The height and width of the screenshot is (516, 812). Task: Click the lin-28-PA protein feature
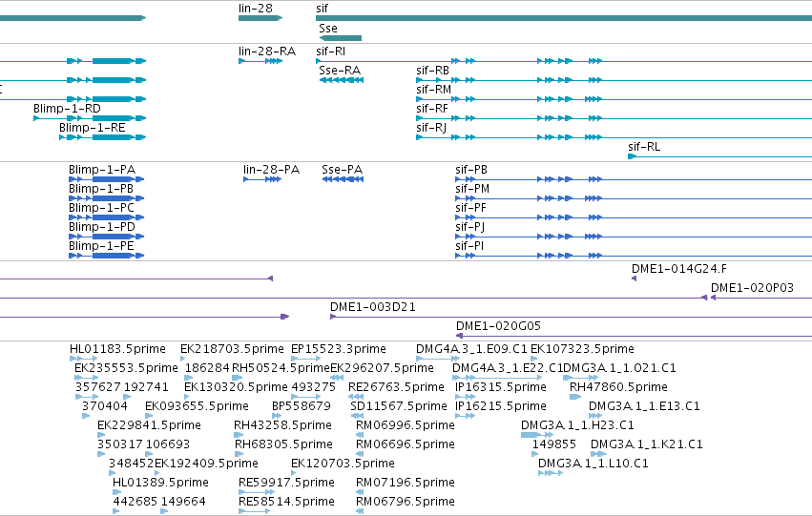pyautogui.click(x=262, y=179)
